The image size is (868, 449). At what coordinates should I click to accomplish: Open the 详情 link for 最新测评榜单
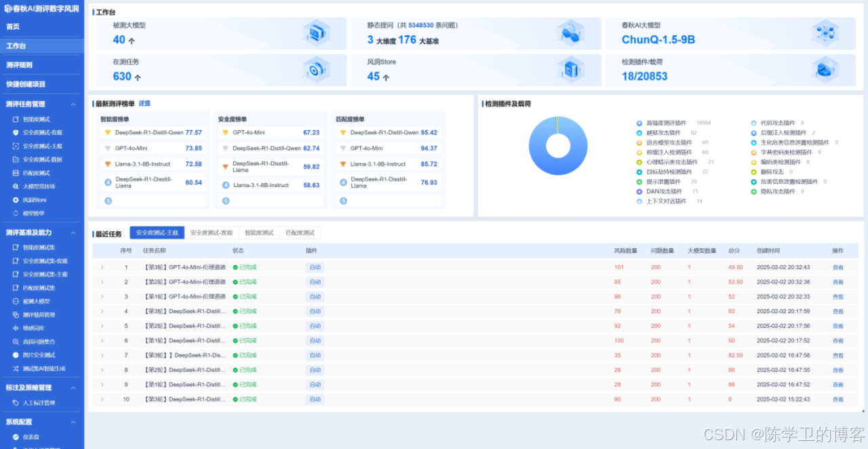pyautogui.click(x=144, y=104)
